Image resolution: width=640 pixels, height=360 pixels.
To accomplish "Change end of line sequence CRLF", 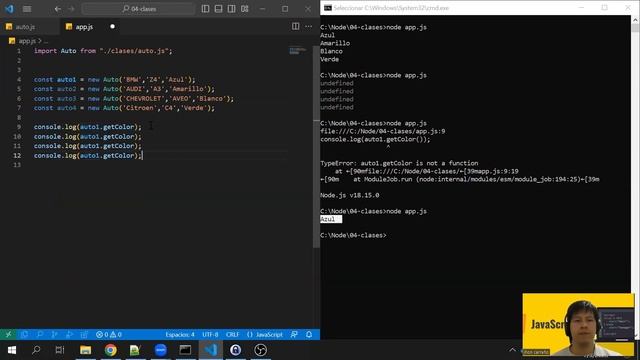I will (233, 334).
